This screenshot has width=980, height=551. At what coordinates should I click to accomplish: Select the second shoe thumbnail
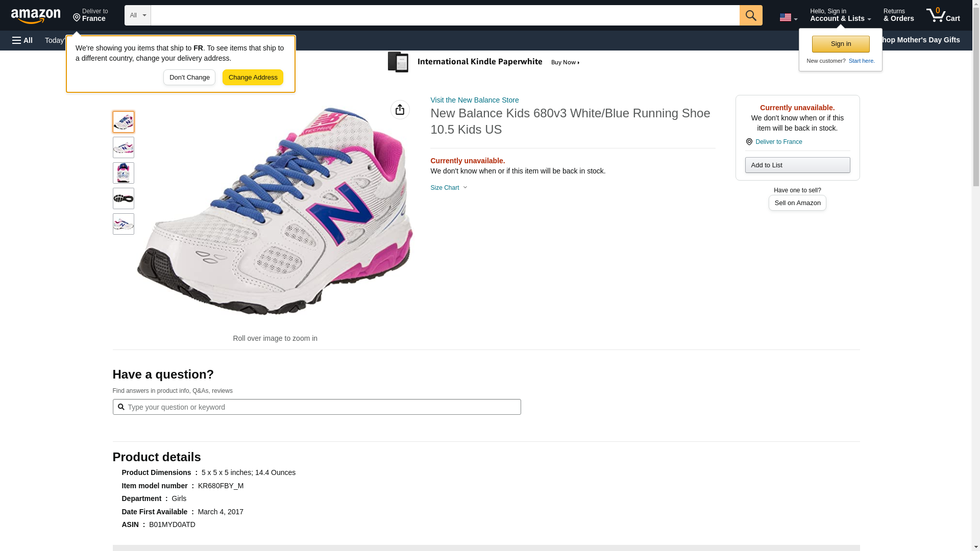click(x=123, y=147)
